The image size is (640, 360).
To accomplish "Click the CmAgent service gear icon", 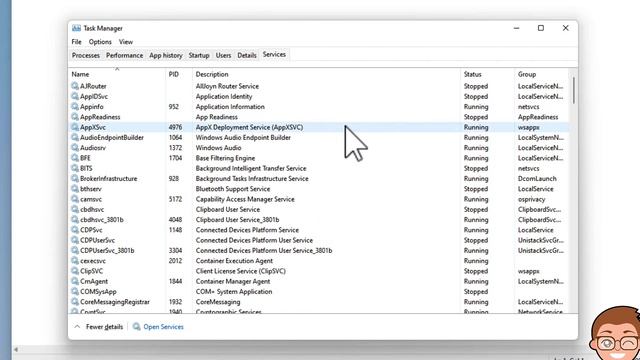I will pos(75,281).
